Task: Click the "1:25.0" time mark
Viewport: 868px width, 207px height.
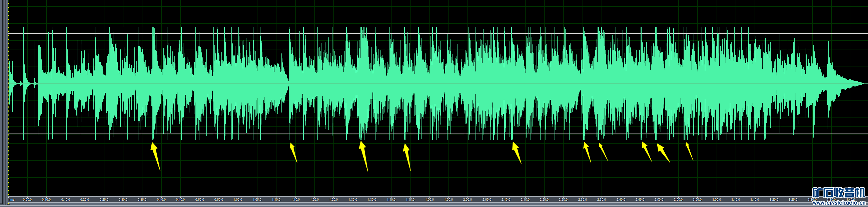Action: click(333, 200)
